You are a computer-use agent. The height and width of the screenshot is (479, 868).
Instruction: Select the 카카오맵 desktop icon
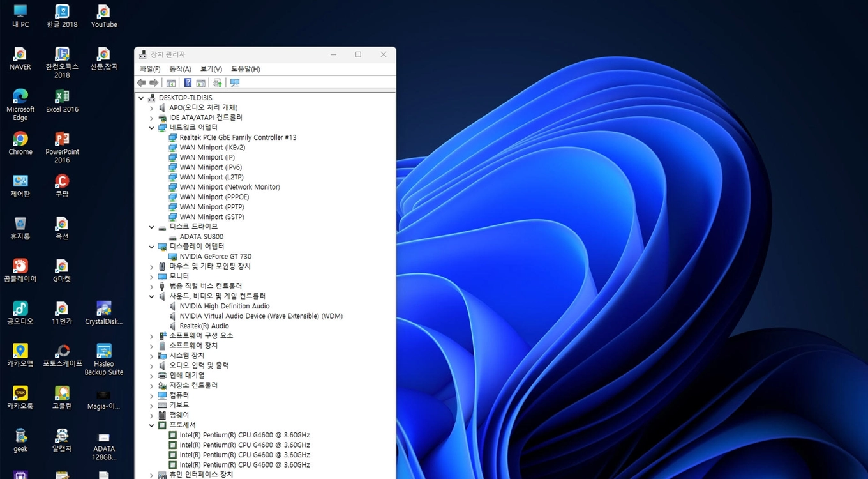pyautogui.click(x=20, y=355)
